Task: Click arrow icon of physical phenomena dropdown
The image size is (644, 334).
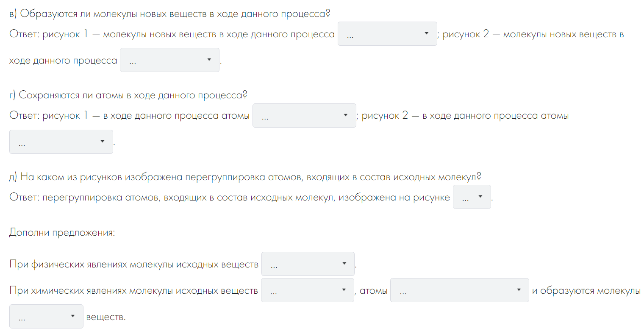Action: point(344,264)
